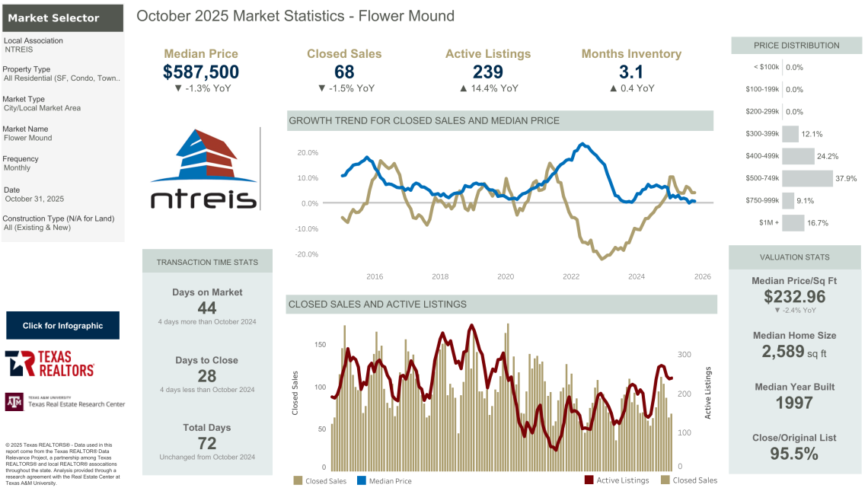The image size is (868, 488).
Task: Change the Frequency filter set to Monthly
Action: [x=62, y=167]
